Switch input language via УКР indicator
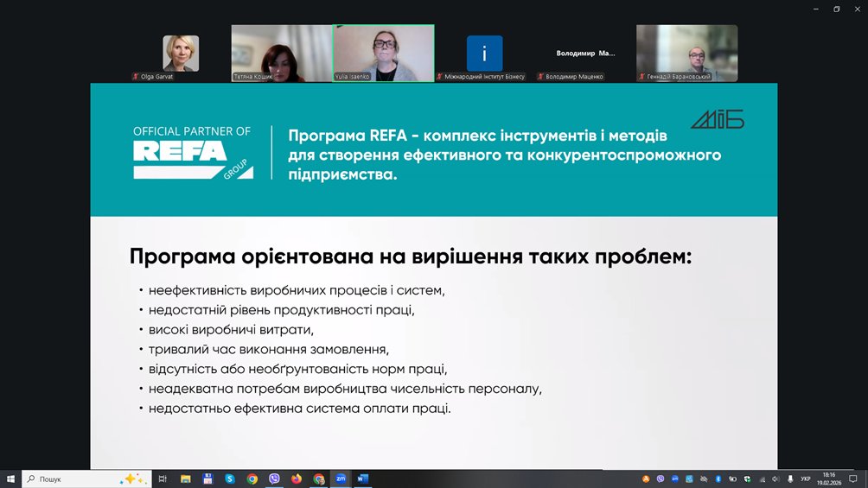The width and height of the screenshot is (868, 488). pos(806,478)
